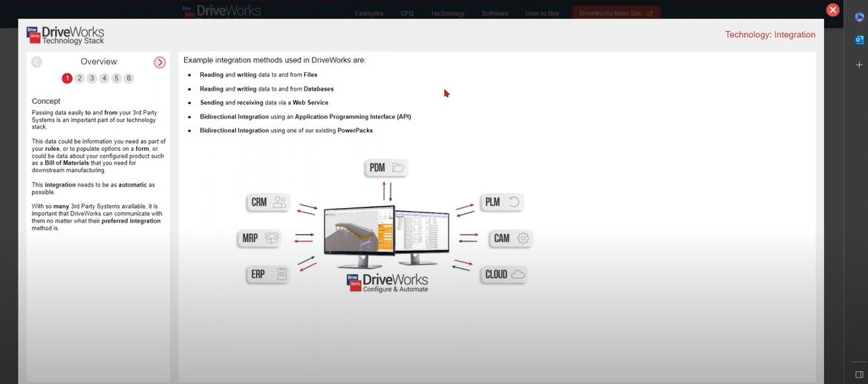The height and width of the screenshot is (384, 868).
Task: Go to next overview page arrow
Action: (x=160, y=62)
